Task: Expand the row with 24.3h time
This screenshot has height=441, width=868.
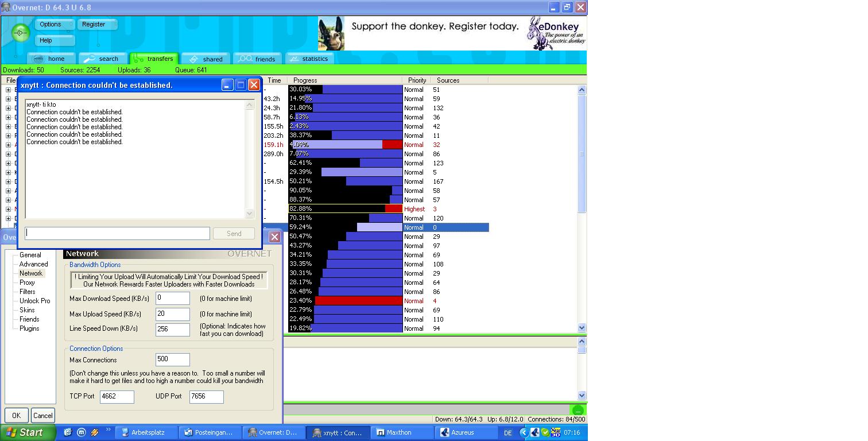Action: click(x=9, y=108)
